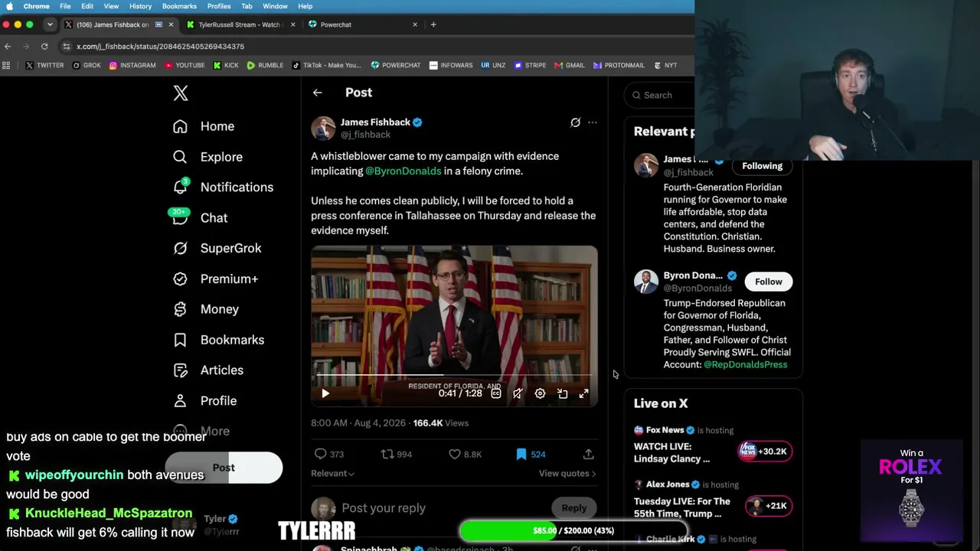Open Money in the sidebar
Viewport: 980px width, 551px height.
click(206, 309)
